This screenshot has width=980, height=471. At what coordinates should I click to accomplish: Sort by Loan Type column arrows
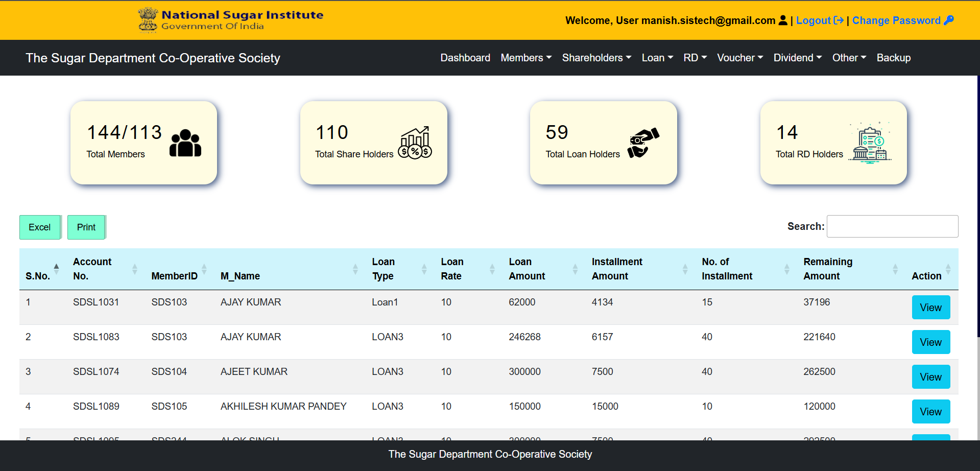pos(424,269)
